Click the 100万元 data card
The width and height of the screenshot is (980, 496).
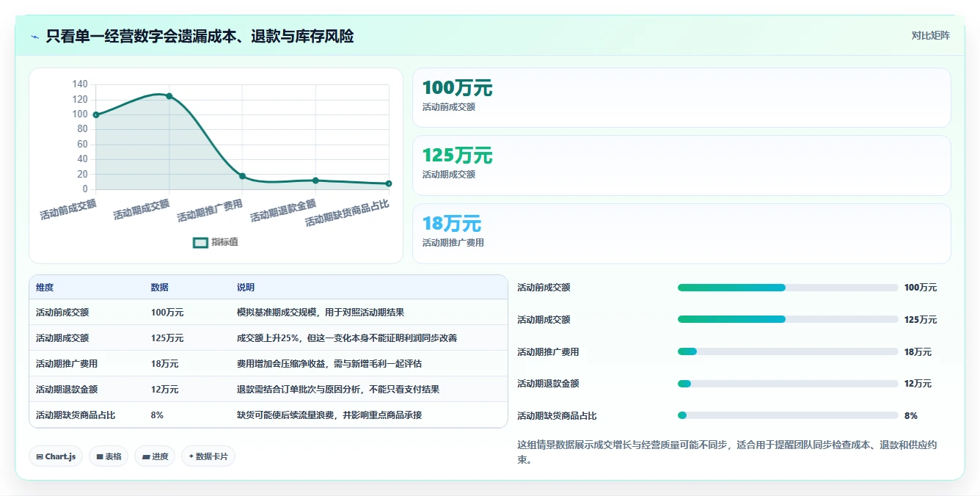[x=681, y=98]
